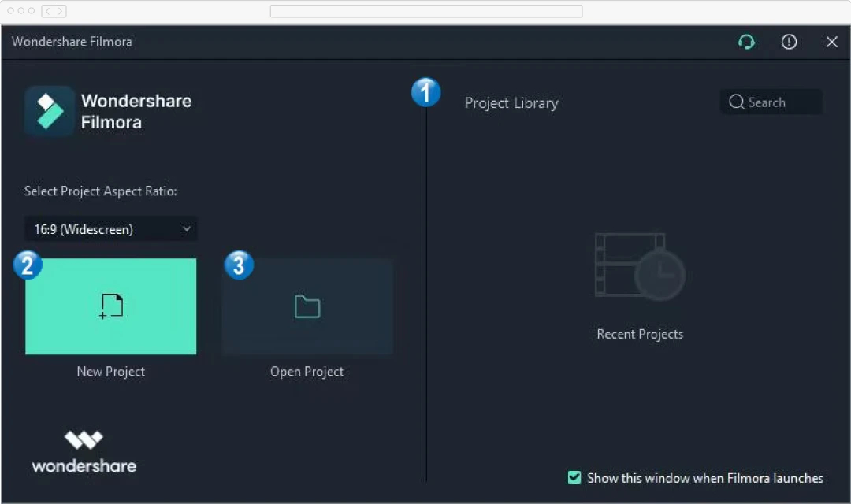Click the Recent Projects label
Image resolution: width=851 pixels, height=504 pixels.
(x=639, y=333)
